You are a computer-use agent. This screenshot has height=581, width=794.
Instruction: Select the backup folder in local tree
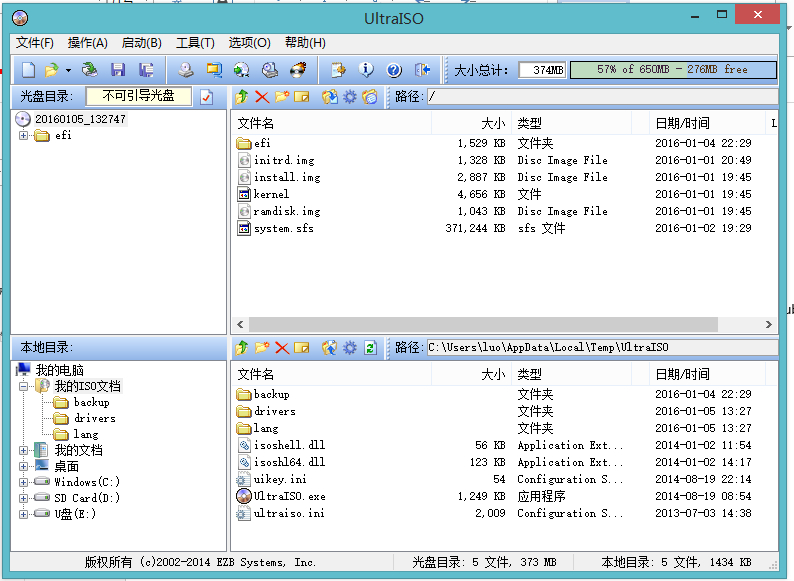pos(92,402)
